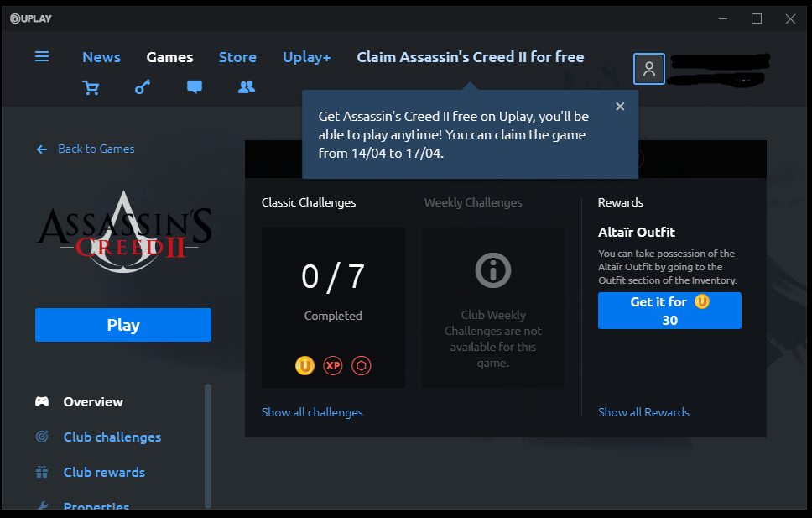This screenshot has height=518, width=812.
Task: Click the Assassin's Creed II logo
Action: (124, 231)
